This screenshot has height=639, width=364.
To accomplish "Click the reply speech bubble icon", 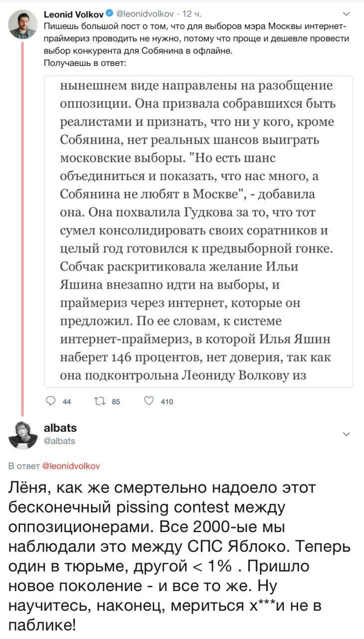I will [50, 400].
